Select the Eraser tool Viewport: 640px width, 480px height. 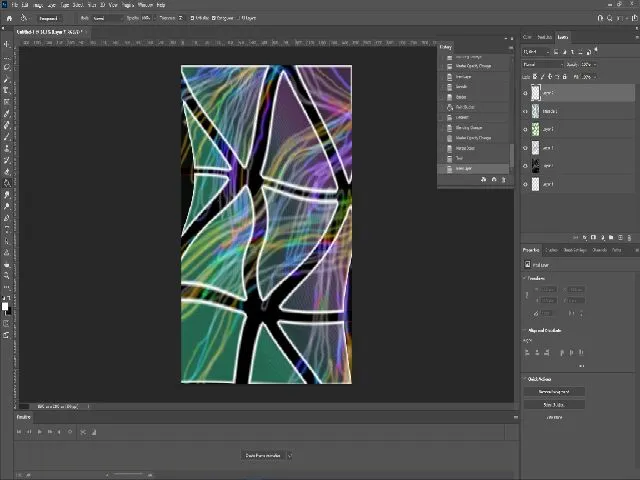point(7,172)
